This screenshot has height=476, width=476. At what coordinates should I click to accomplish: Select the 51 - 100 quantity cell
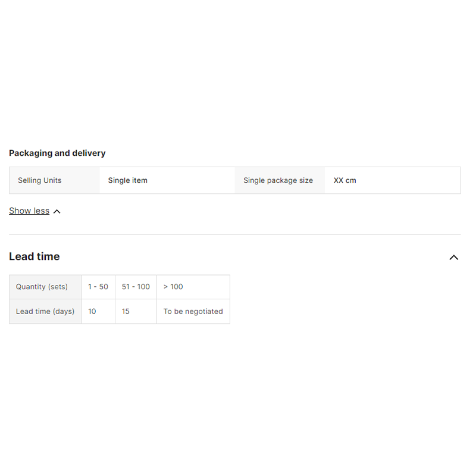click(x=136, y=287)
